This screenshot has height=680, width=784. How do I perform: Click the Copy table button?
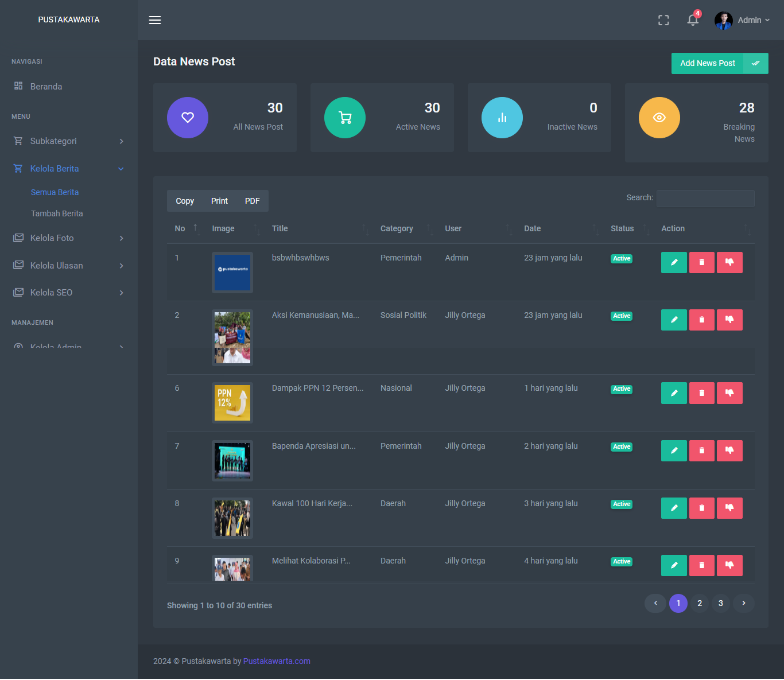pyautogui.click(x=185, y=201)
